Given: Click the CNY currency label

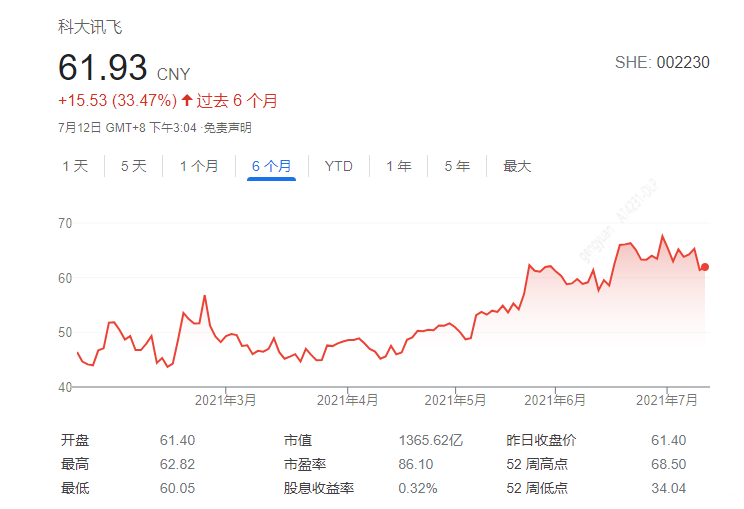Looking at the screenshot, I should 173,74.
